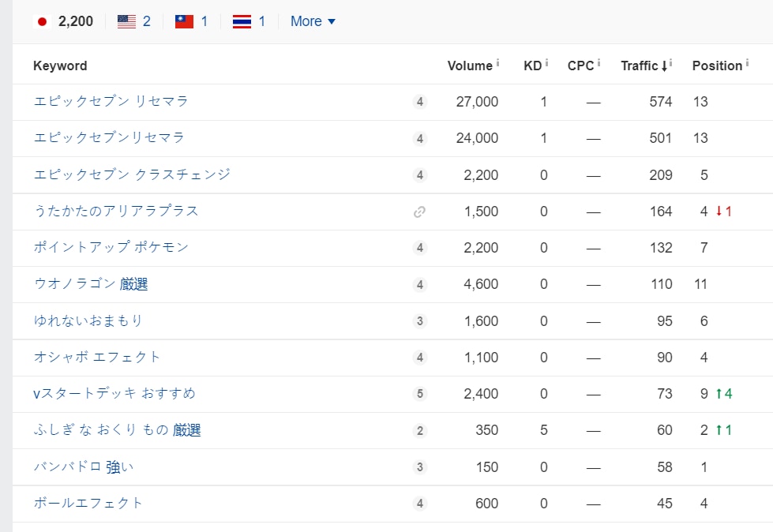The height and width of the screenshot is (532, 773).
Task: Open the More countries dropdown
Action: [x=313, y=21]
